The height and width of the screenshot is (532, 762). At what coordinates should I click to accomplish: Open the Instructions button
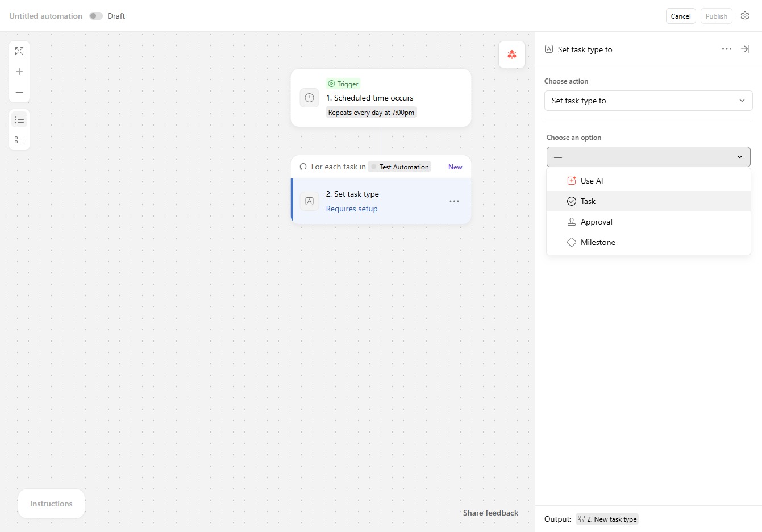(x=51, y=504)
